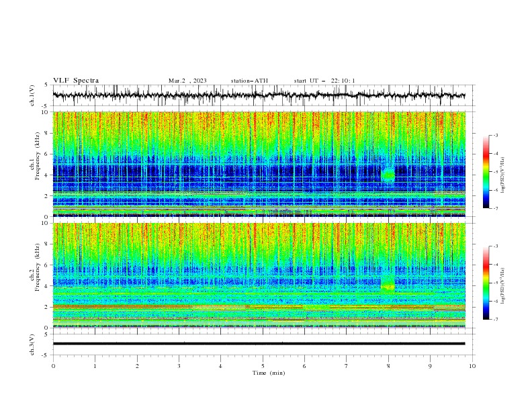Click the "-5" tick on ch.1(V) axis
The image size is (532, 411).
click(x=45, y=106)
